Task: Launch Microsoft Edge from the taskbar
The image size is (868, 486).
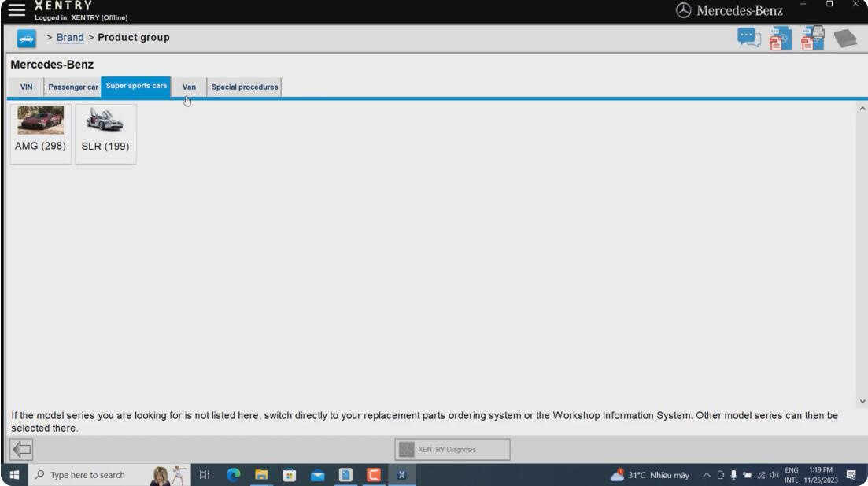Action: pos(233,475)
